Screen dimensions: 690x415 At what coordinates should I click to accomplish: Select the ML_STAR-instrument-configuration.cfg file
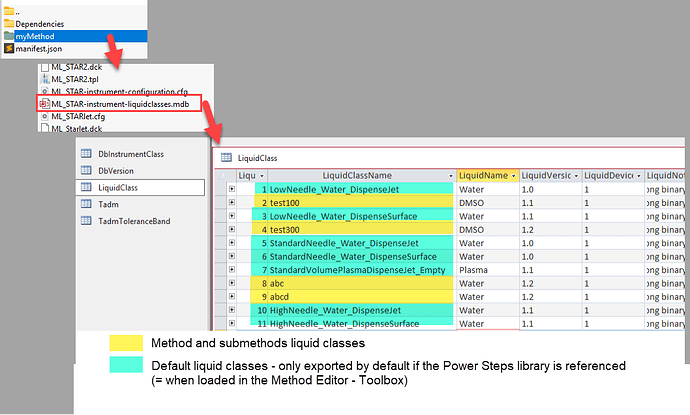click(x=119, y=90)
